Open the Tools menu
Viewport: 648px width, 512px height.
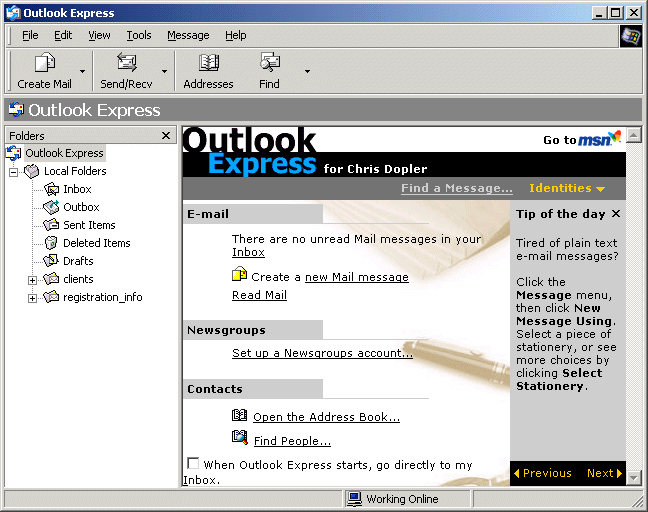[x=139, y=36]
